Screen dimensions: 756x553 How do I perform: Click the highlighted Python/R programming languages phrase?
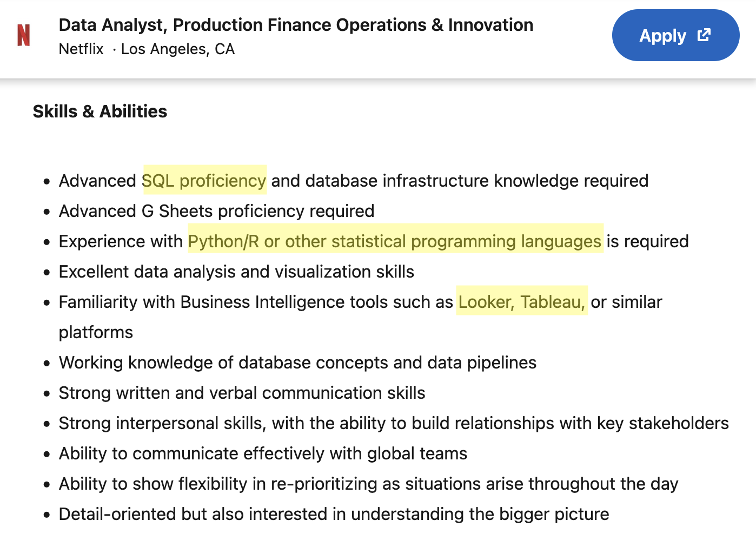[x=395, y=241]
